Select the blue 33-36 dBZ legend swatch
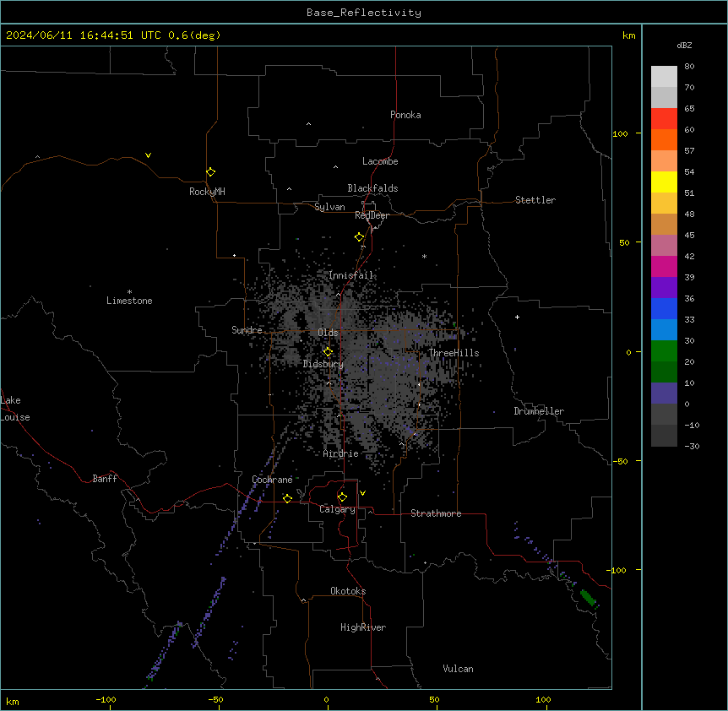Screen dimensions: 728x711 point(664,308)
